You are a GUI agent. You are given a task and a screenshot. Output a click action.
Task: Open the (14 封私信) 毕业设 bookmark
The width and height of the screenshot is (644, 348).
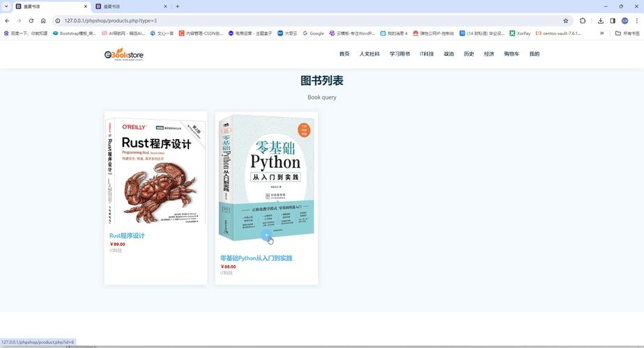[x=482, y=33]
